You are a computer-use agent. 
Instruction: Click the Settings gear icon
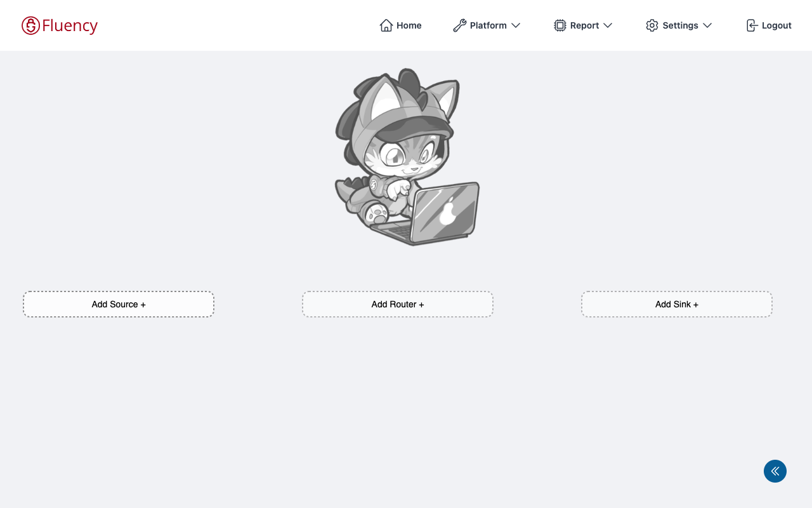pyautogui.click(x=652, y=25)
